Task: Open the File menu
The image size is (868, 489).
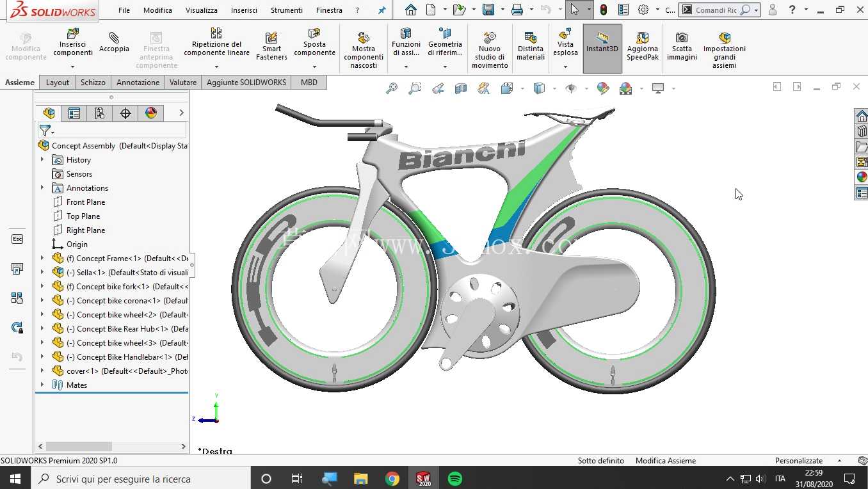Action: 124,10
